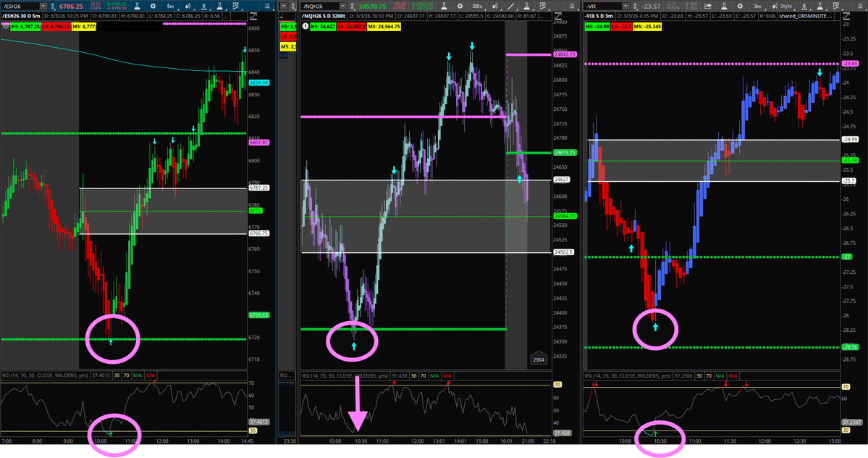Screen dimensions: 868x458
Task: Open the Edit Studies flask in -VIX chart
Action: coord(819,6)
